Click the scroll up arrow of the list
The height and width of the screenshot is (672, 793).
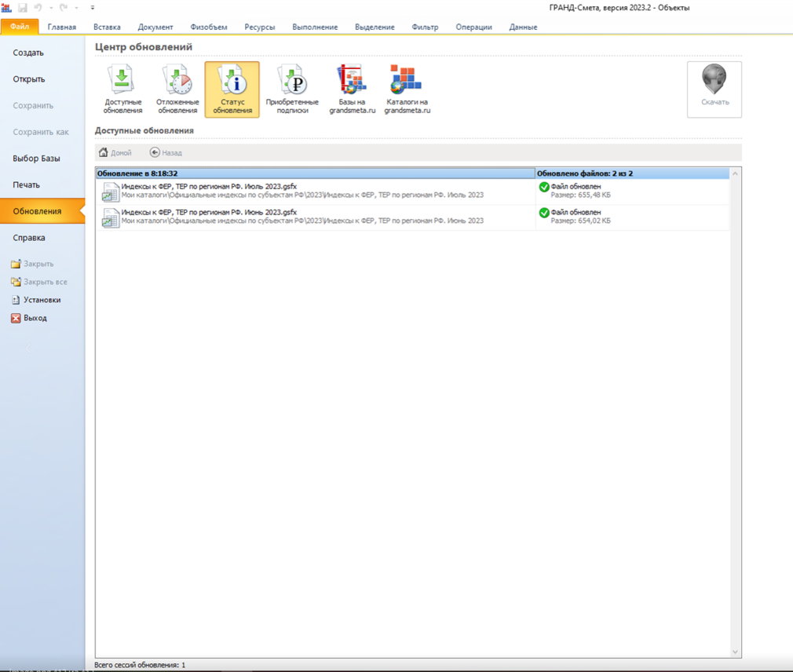tap(736, 173)
